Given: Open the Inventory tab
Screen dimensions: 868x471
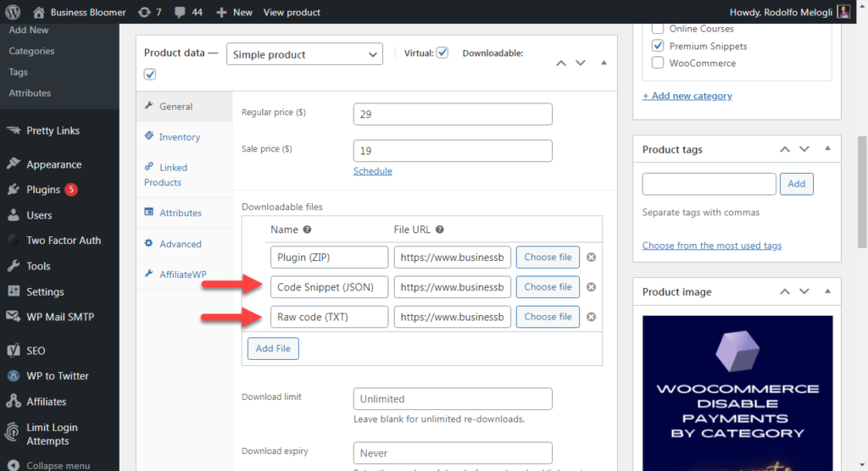Looking at the screenshot, I should [184, 136].
